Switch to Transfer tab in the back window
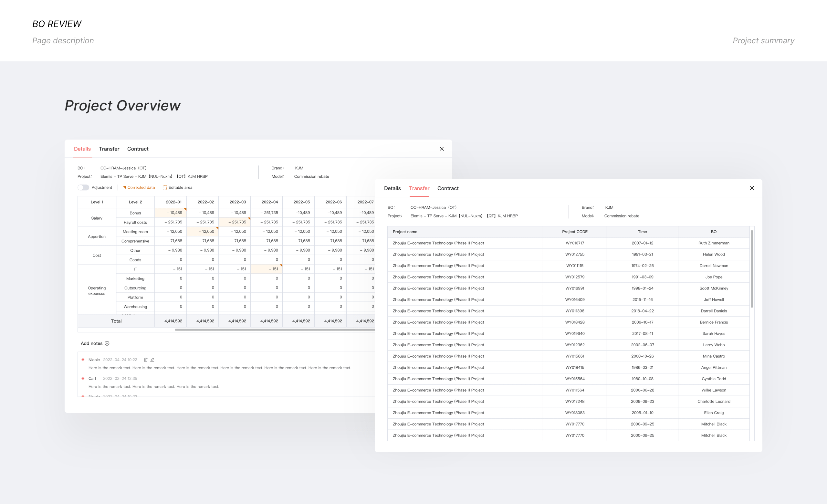Screen dimensions: 827x504 (x=109, y=149)
